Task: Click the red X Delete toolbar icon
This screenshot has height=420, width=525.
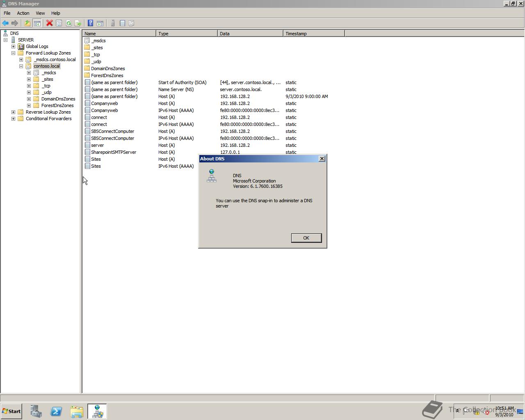Action: pos(50,23)
